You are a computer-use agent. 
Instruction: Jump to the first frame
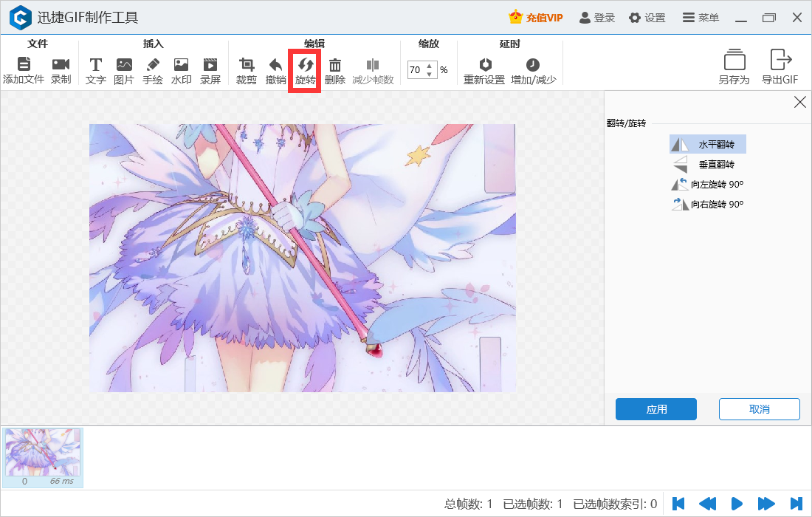(x=678, y=504)
